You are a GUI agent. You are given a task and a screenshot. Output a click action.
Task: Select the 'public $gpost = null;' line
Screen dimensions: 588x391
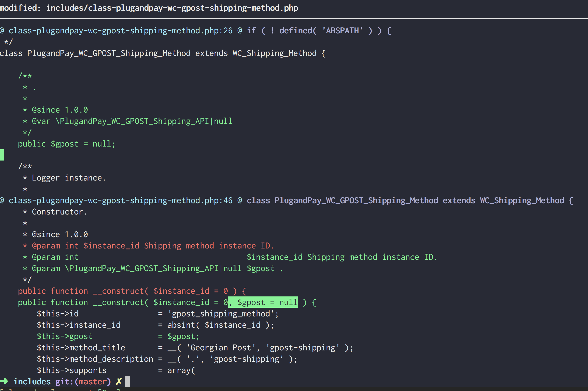[66, 144]
